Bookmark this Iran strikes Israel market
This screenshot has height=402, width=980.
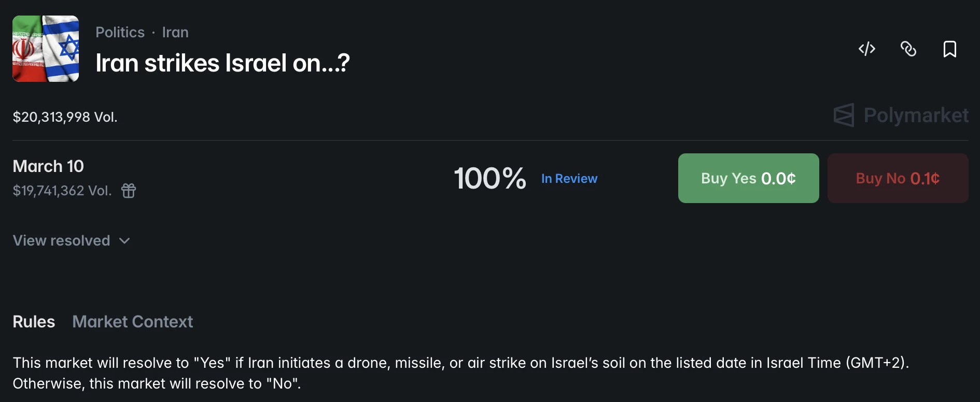coord(949,49)
